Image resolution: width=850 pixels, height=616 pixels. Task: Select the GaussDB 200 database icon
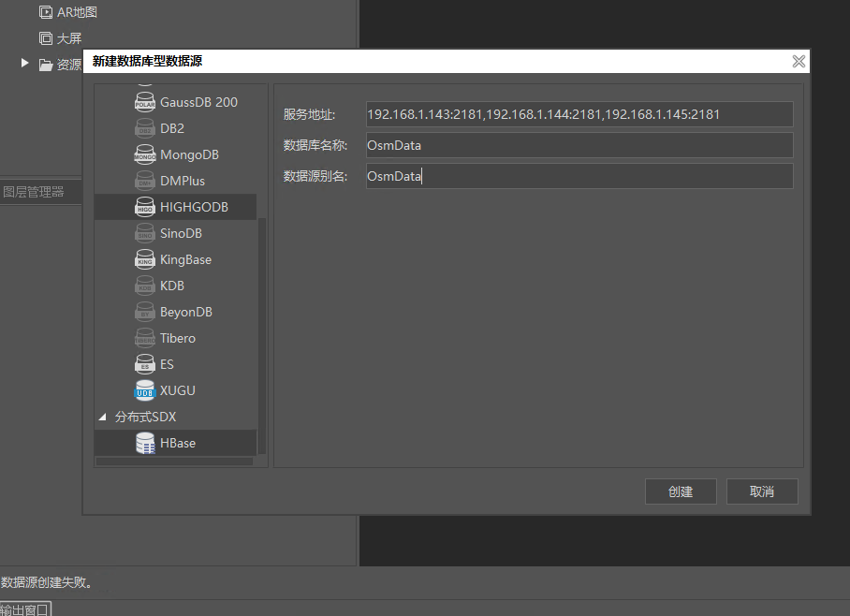coord(144,102)
